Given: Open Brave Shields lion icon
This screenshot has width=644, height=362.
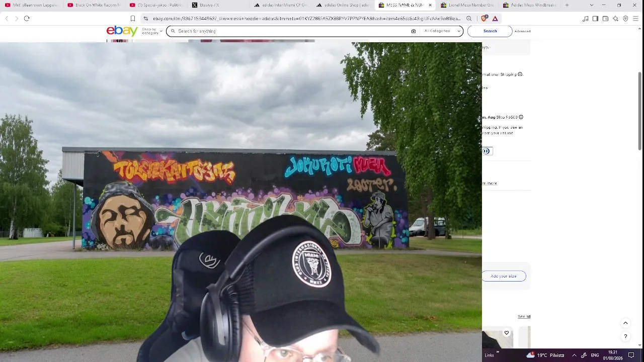Looking at the screenshot, I should coord(484,19).
